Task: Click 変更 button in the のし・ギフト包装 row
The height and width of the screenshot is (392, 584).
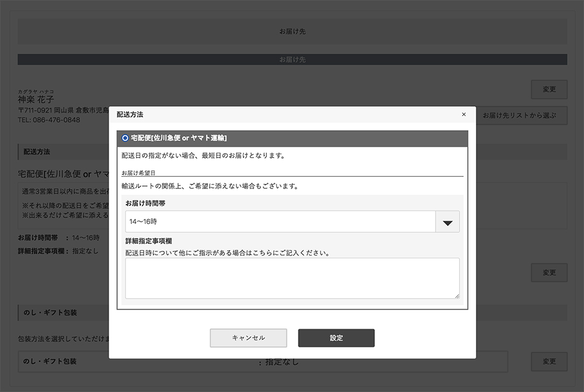Action: click(x=549, y=362)
